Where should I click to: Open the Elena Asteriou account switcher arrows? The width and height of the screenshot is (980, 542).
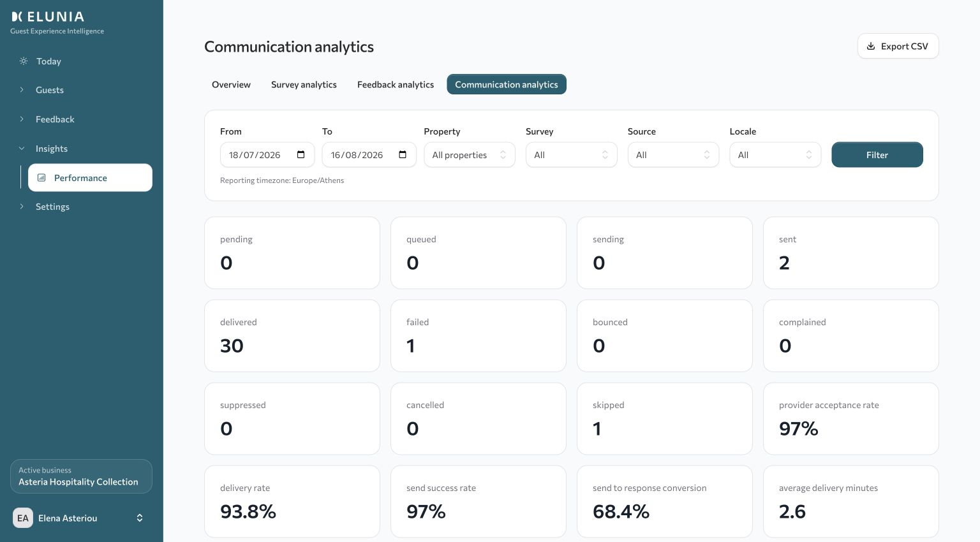[140, 518]
